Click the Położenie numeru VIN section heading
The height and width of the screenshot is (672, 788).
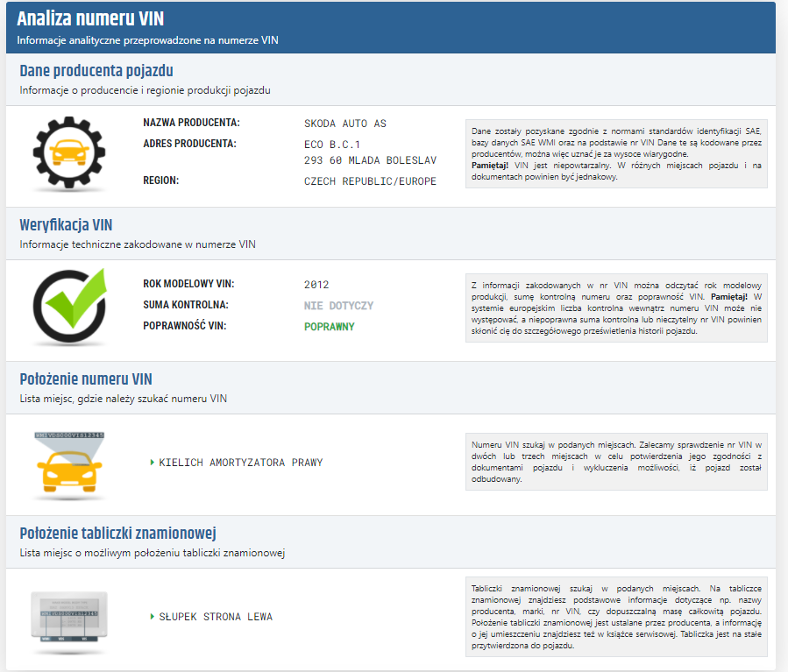[x=86, y=379]
